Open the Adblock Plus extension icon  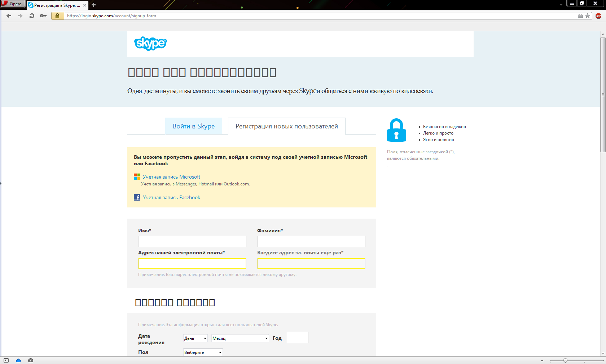[598, 16]
